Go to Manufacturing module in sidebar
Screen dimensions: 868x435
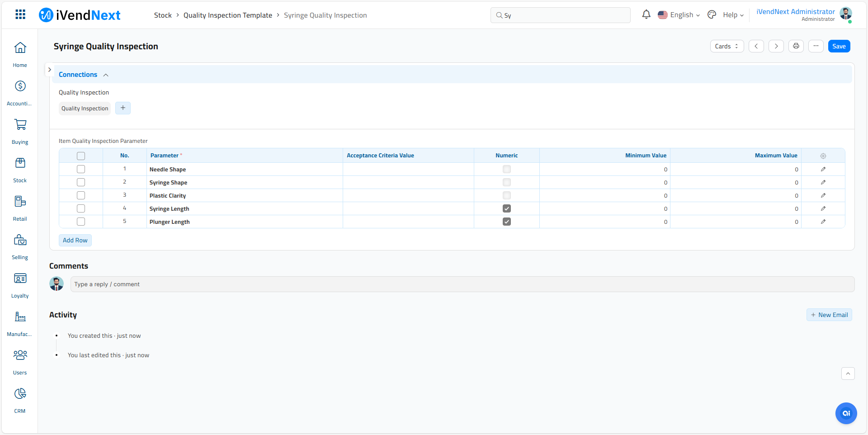point(20,323)
